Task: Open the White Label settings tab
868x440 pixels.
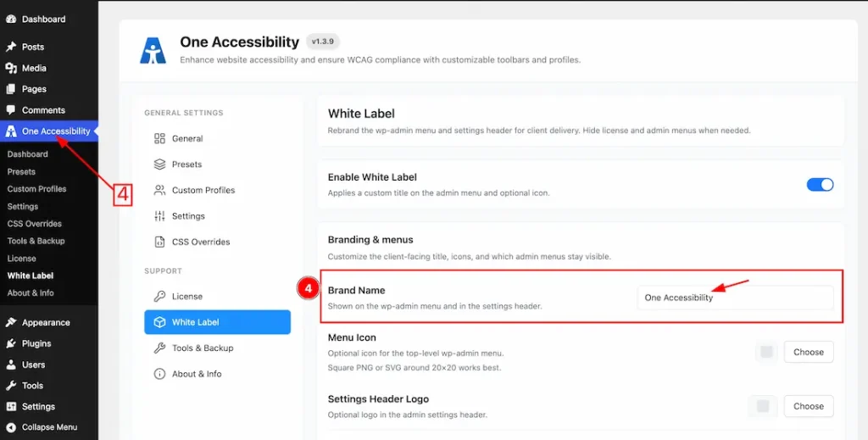Action: (218, 322)
